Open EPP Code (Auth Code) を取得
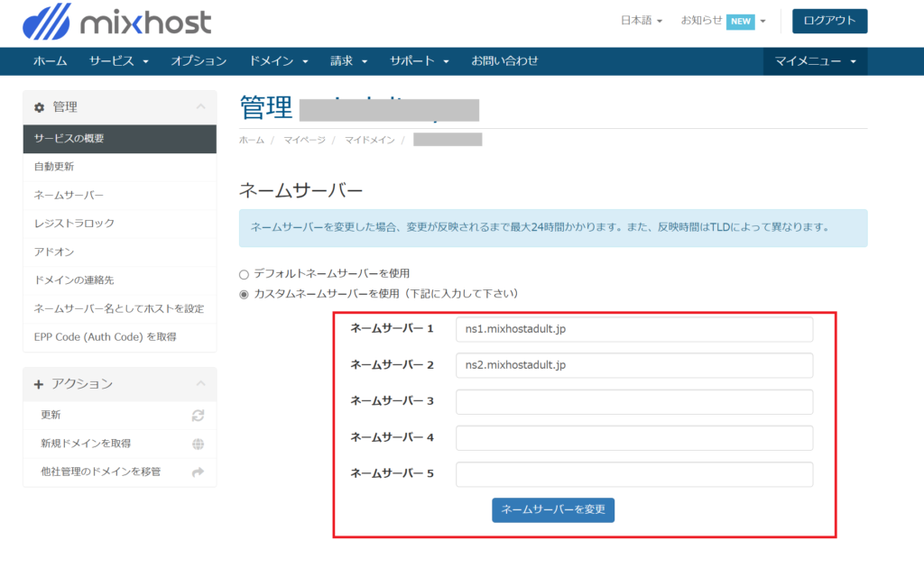The height and width of the screenshot is (568, 924). coord(105,336)
